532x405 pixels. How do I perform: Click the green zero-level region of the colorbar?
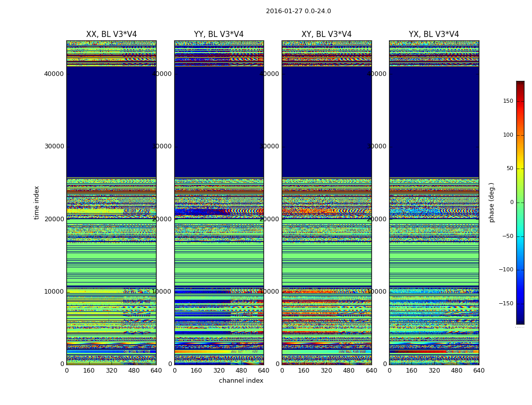pos(520,202)
